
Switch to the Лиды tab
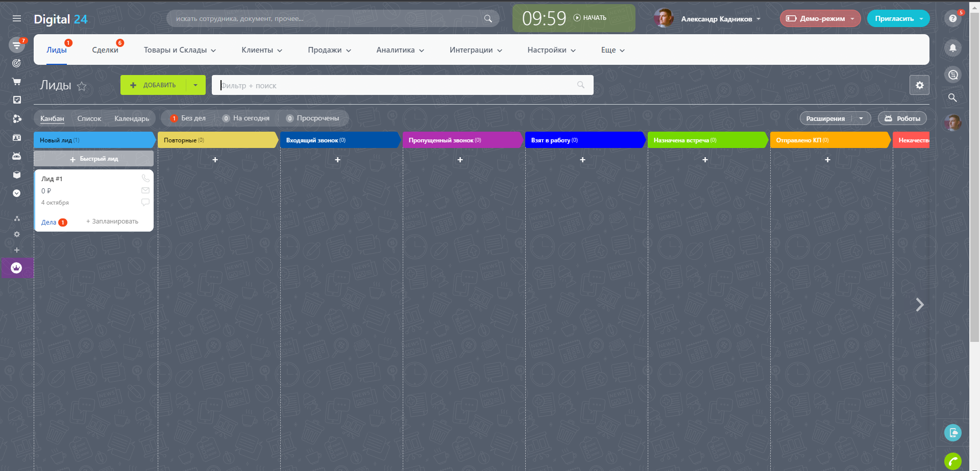click(57, 50)
